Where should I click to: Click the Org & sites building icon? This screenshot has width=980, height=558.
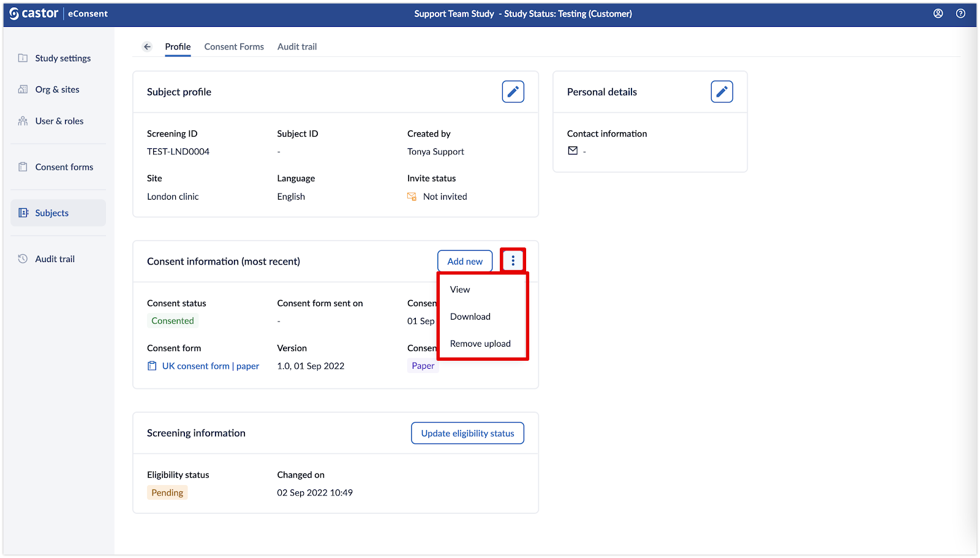(x=23, y=89)
